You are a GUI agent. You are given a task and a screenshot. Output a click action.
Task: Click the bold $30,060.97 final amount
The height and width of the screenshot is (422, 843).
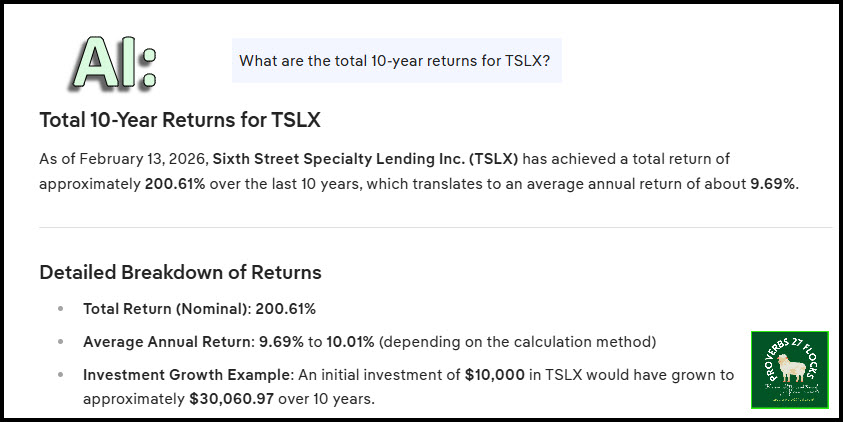point(250,397)
